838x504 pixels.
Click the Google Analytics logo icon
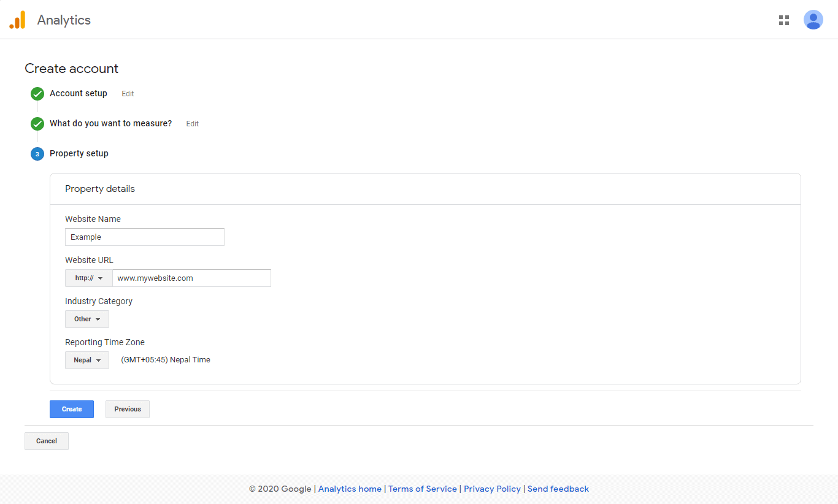click(18, 20)
